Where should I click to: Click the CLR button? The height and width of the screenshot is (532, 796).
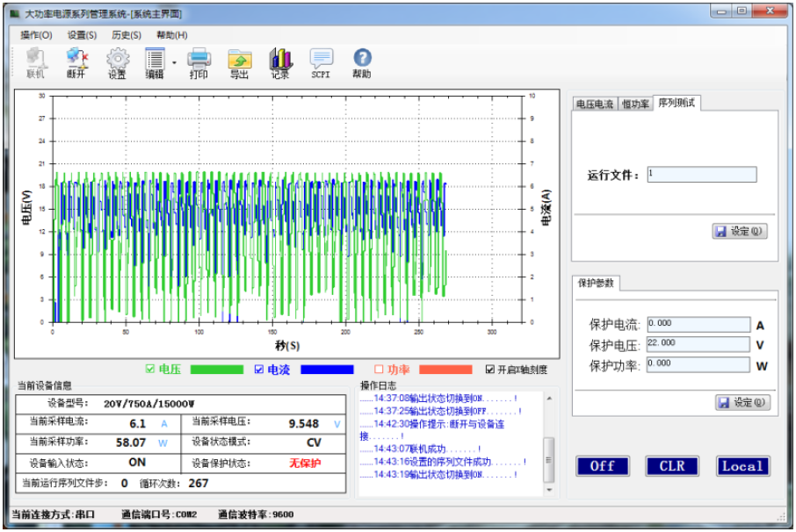coord(672,466)
